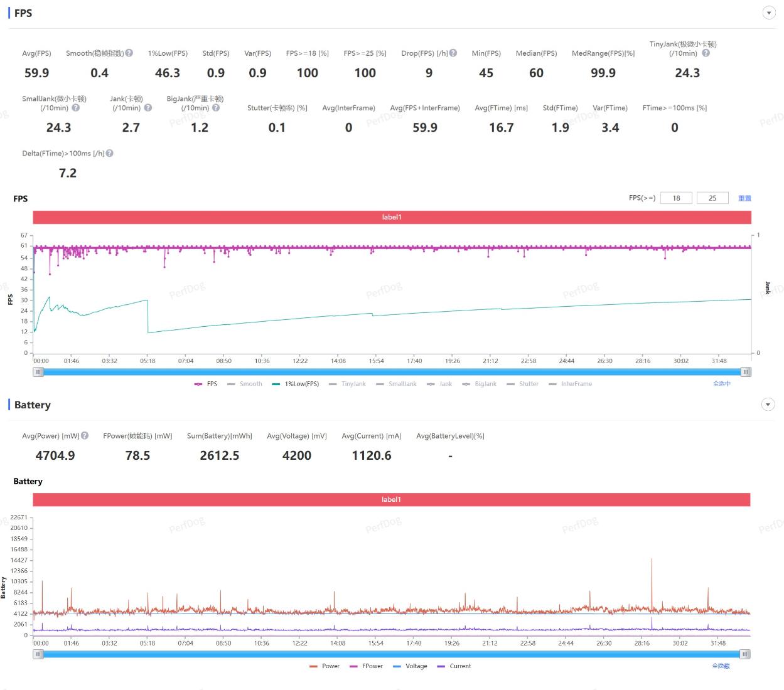
Task: Collapse the FPS section
Action: (768, 13)
